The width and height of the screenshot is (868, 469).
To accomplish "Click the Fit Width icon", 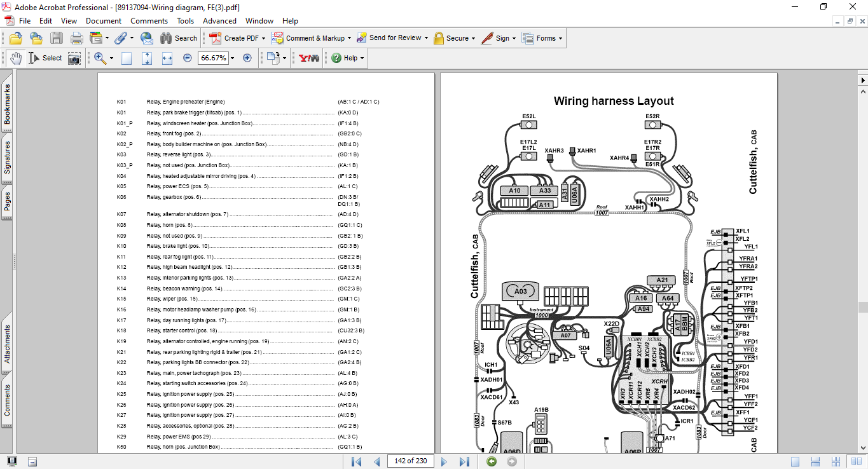I will 167,58.
